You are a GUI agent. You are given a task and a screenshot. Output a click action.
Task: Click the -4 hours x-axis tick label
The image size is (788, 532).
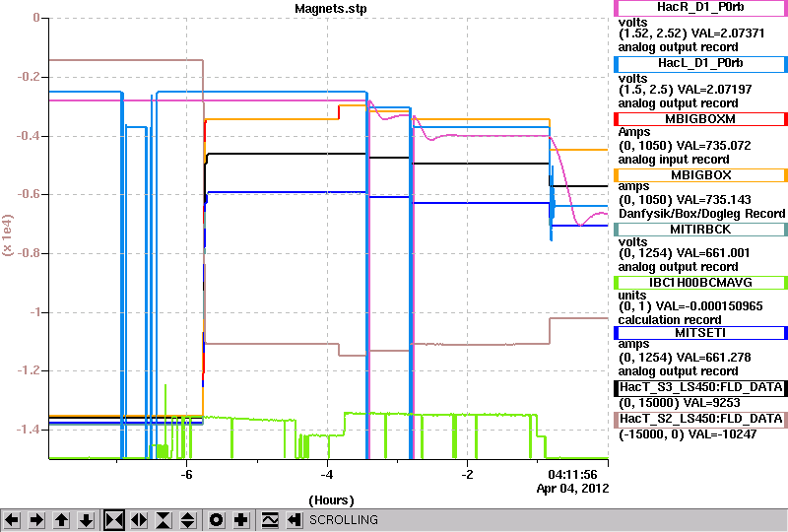(327, 475)
